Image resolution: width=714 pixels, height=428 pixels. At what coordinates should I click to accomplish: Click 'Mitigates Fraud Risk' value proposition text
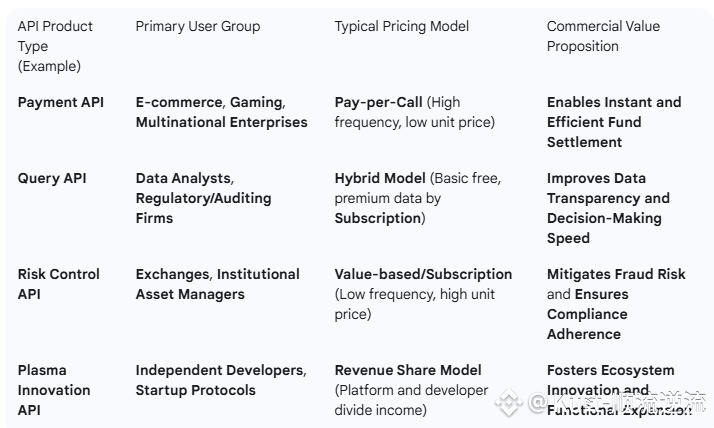point(616,274)
